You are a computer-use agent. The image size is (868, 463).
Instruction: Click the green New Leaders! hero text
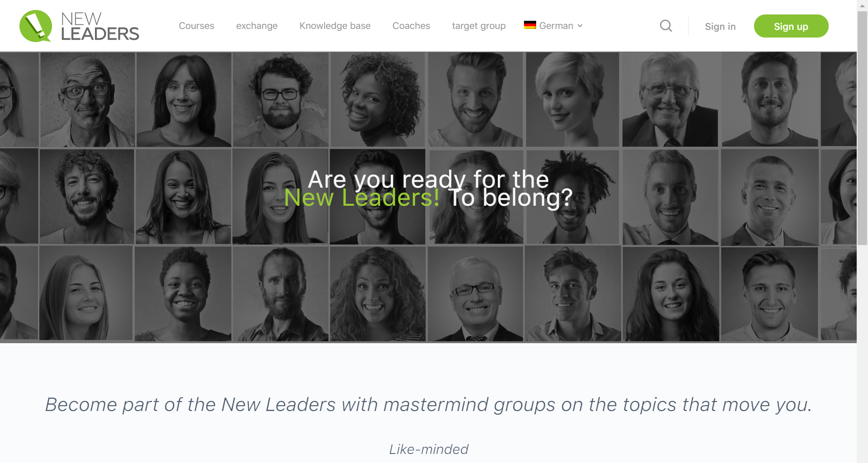coord(362,198)
